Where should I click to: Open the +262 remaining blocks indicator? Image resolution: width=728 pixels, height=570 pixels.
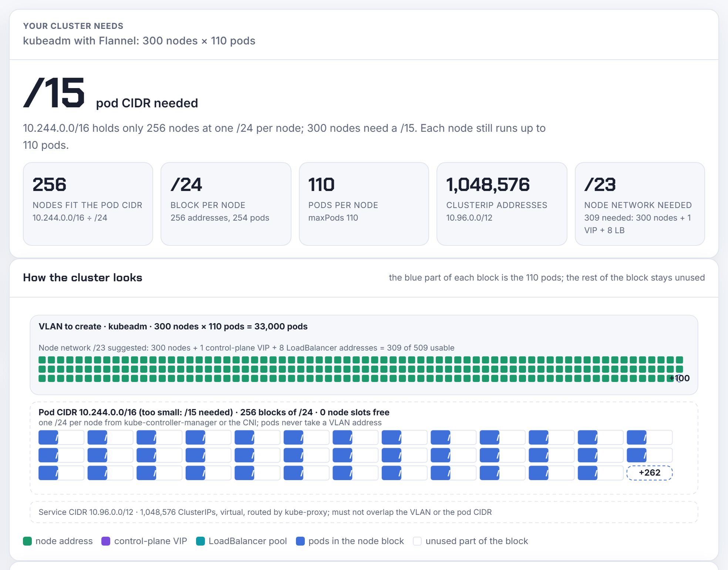(x=650, y=473)
